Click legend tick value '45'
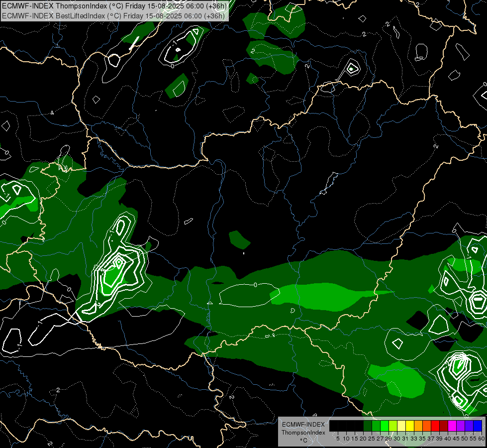Image resolution: width=487 pixels, height=448 pixels. pos(456,439)
